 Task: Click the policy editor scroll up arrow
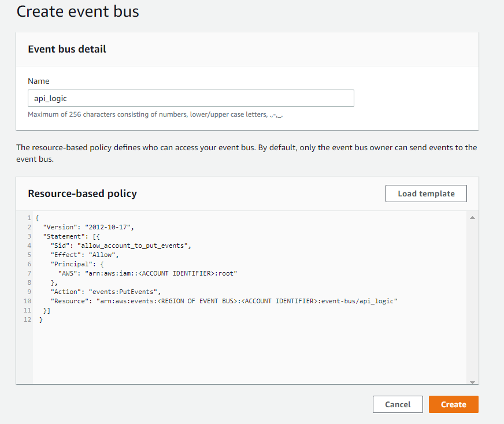(x=473, y=217)
